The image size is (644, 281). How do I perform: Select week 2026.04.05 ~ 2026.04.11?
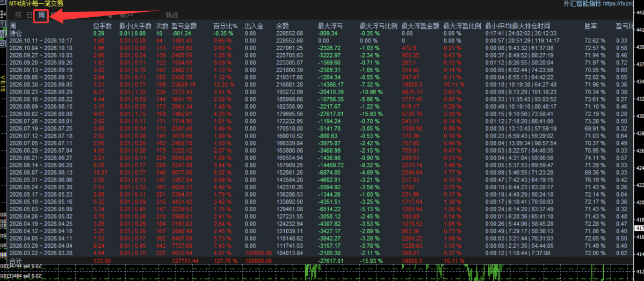click(x=41, y=238)
